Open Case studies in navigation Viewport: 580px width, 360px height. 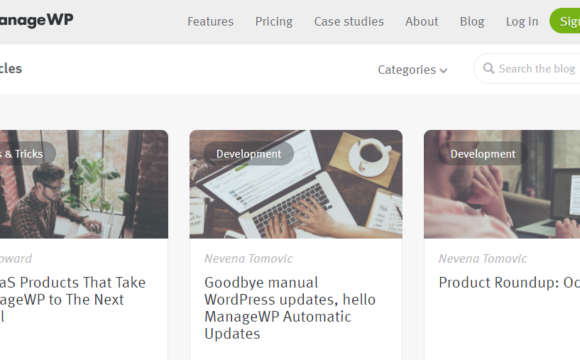[x=349, y=21]
